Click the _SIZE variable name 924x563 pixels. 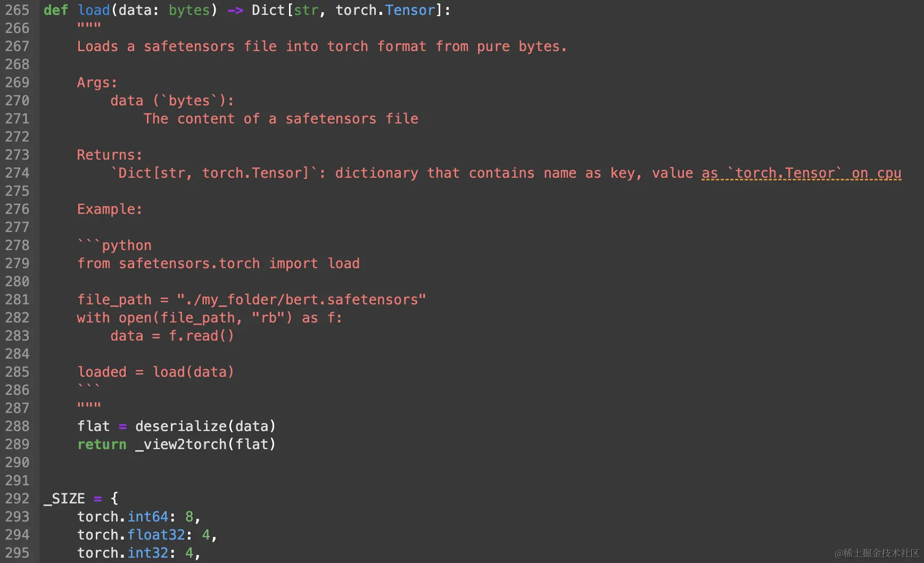(x=64, y=499)
